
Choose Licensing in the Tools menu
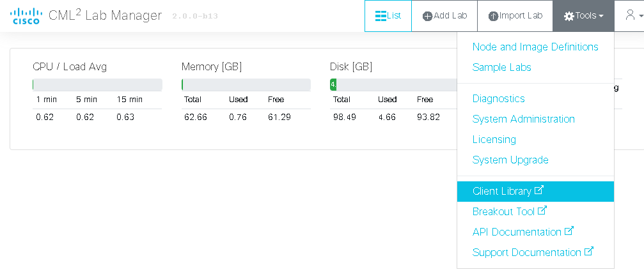click(494, 139)
